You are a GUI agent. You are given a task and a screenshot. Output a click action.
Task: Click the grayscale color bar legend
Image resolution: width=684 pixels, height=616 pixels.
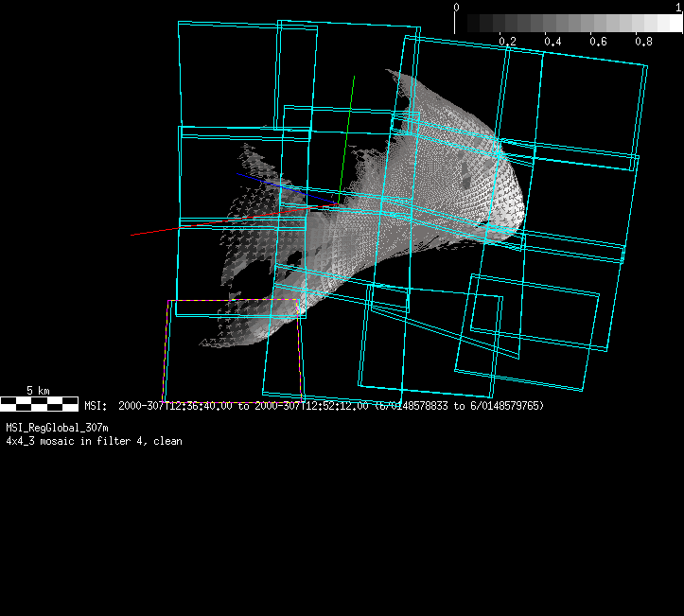(568, 24)
